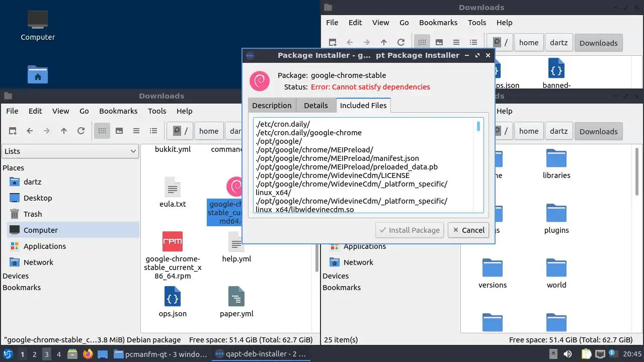The image size is (644, 362).
Task: Click up arrow in topmost Downloads window
Action: (384, 43)
